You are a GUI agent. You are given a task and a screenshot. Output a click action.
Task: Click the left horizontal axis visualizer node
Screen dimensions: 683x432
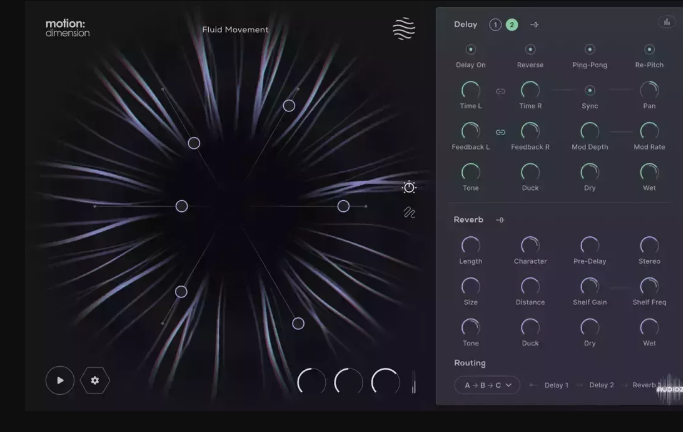[x=182, y=206]
